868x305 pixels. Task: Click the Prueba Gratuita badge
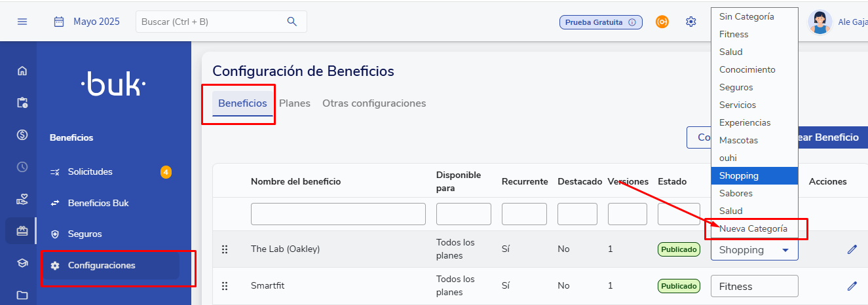point(600,22)
